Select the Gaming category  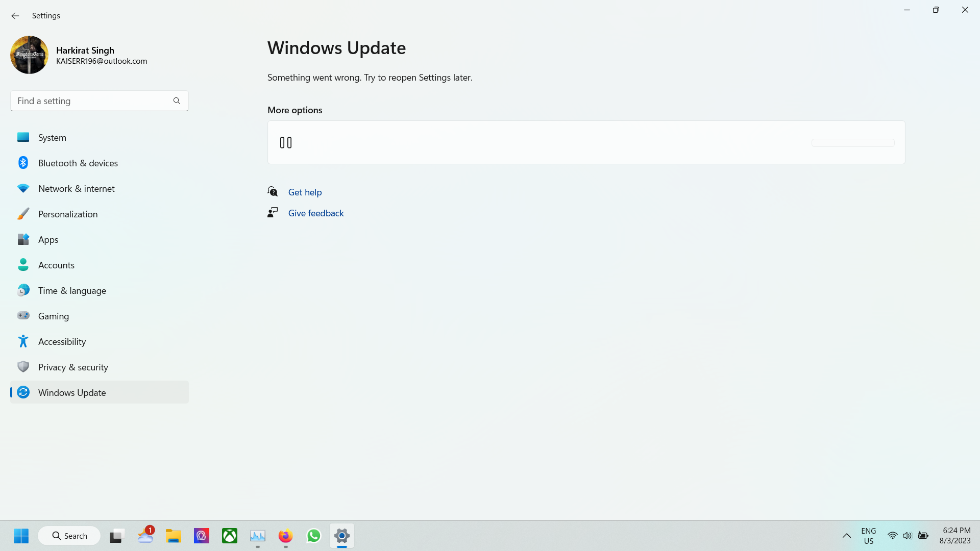coord(54,316)
